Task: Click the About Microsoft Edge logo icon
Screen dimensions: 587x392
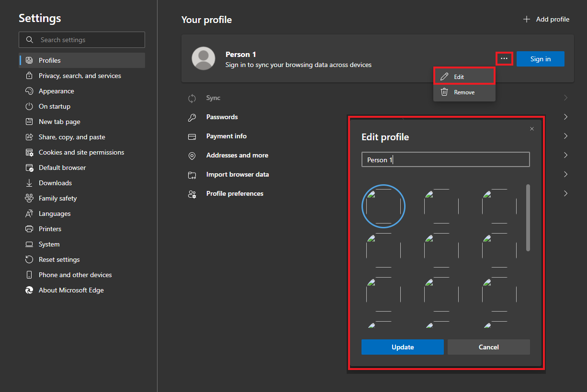Action: tap(30, 290)
